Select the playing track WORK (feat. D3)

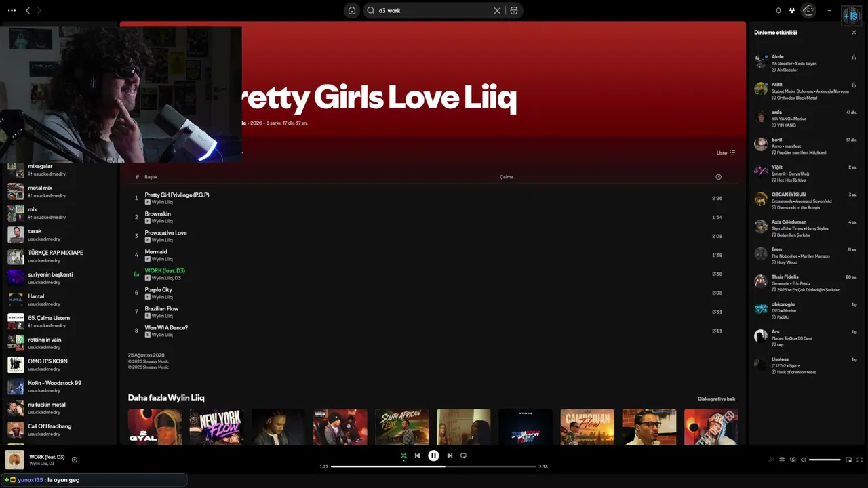(434, 274)
